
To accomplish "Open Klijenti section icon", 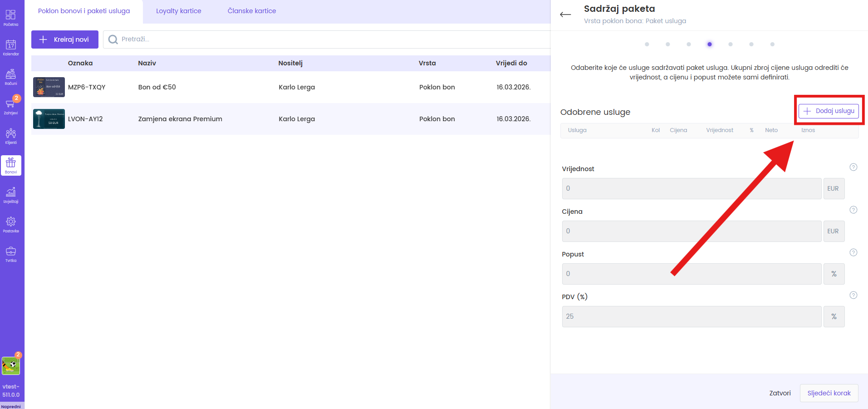I will pos(11,136).
